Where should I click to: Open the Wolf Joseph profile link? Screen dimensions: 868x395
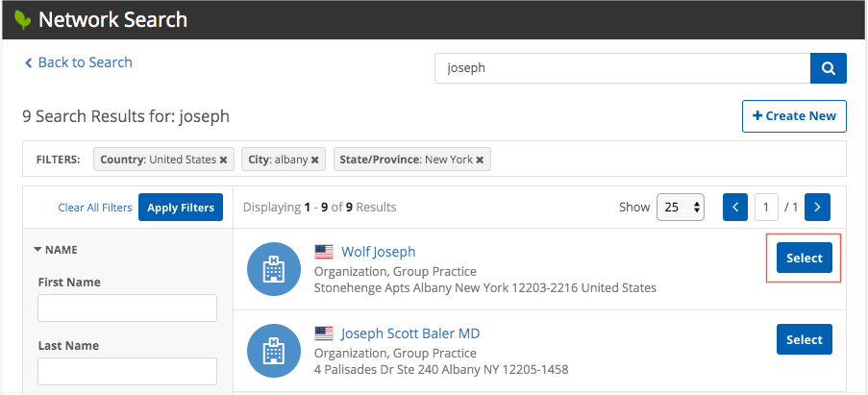pos(378,252)
